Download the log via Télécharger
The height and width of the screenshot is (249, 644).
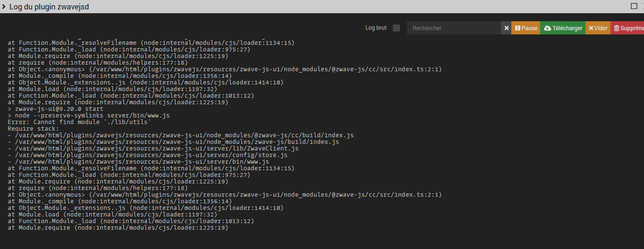(563, 28)
